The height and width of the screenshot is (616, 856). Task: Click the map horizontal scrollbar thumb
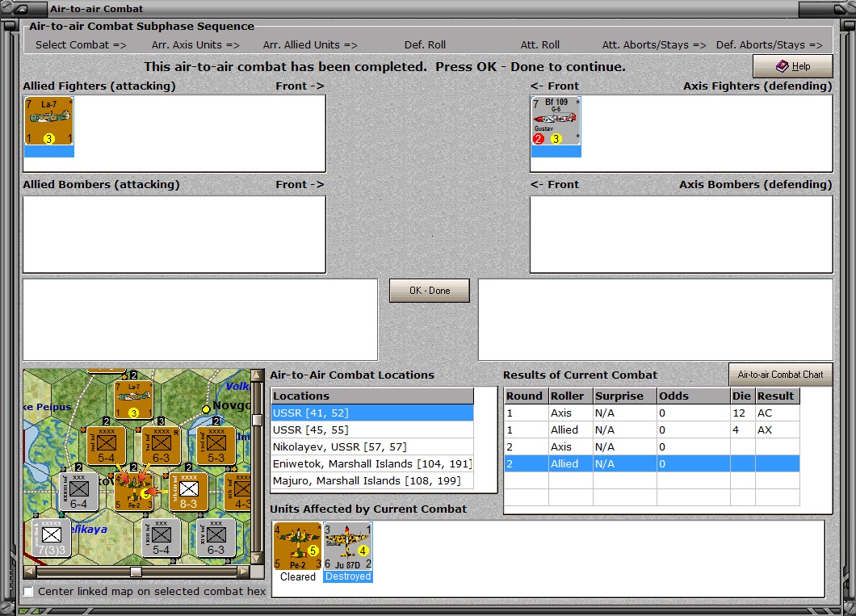point(136,572)
